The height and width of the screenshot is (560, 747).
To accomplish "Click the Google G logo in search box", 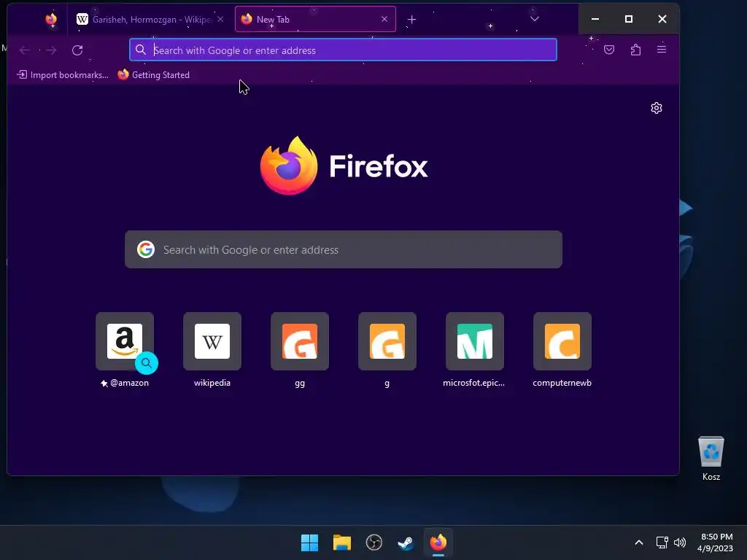I will click(x=146, y=249).
